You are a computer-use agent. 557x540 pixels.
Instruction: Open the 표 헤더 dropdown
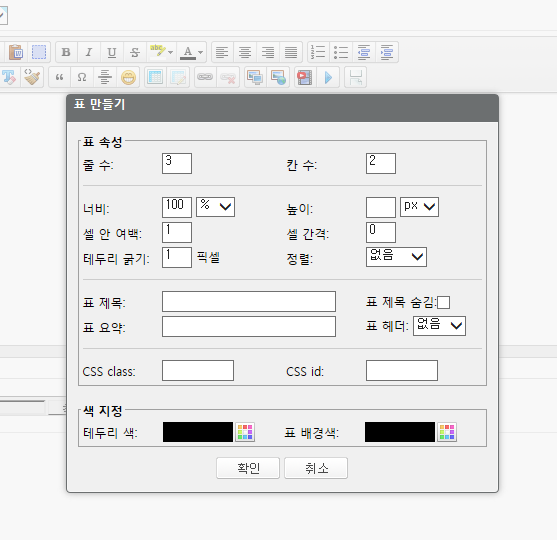(x=439, y=326)
